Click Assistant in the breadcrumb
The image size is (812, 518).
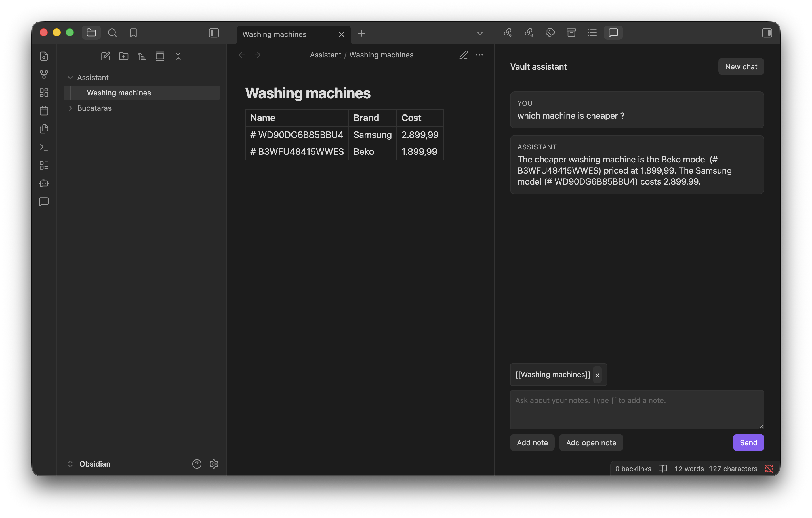325,55
